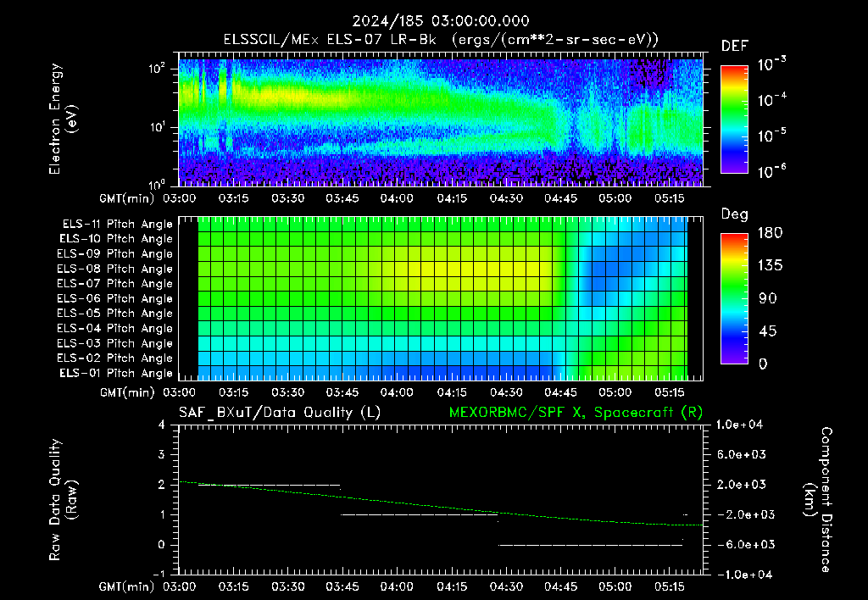868x600 pixels.
Task: Click the white data quality line at level 2
Action: coord(269,485)
